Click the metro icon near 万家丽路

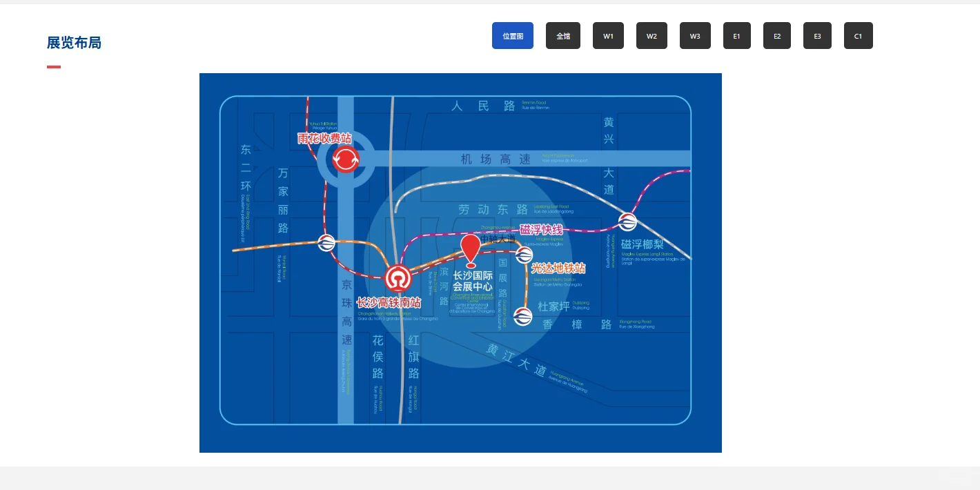326,242
